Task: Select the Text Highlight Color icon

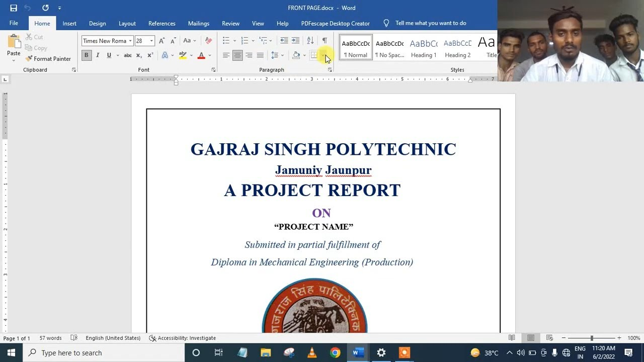Action: tap(182, 55)
